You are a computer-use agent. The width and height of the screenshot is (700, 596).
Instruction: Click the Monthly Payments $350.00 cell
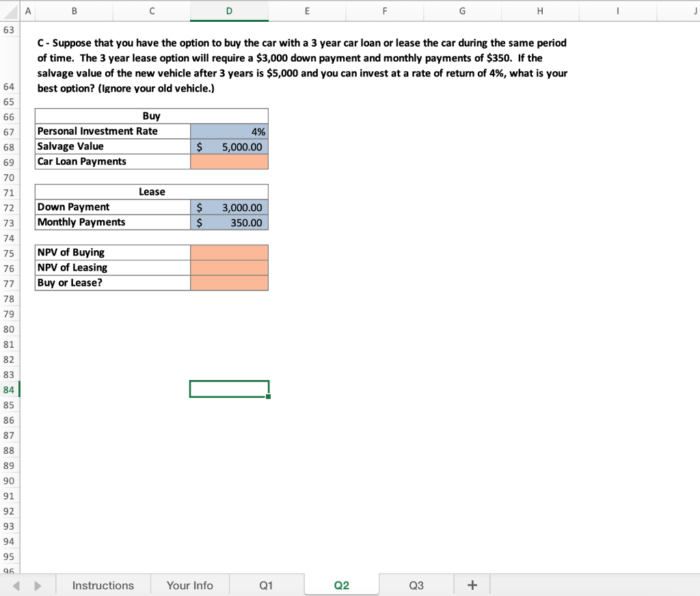click(x=229, y=222)
